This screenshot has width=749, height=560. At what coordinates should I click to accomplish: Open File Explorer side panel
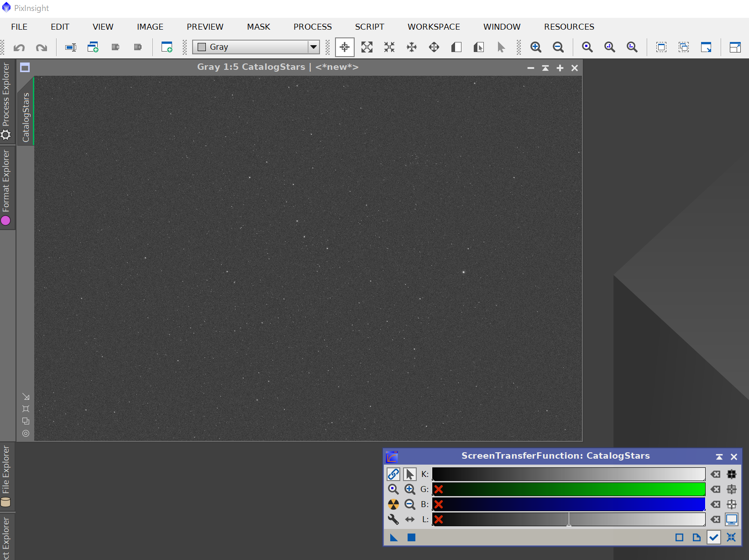[x=6, y=476]
